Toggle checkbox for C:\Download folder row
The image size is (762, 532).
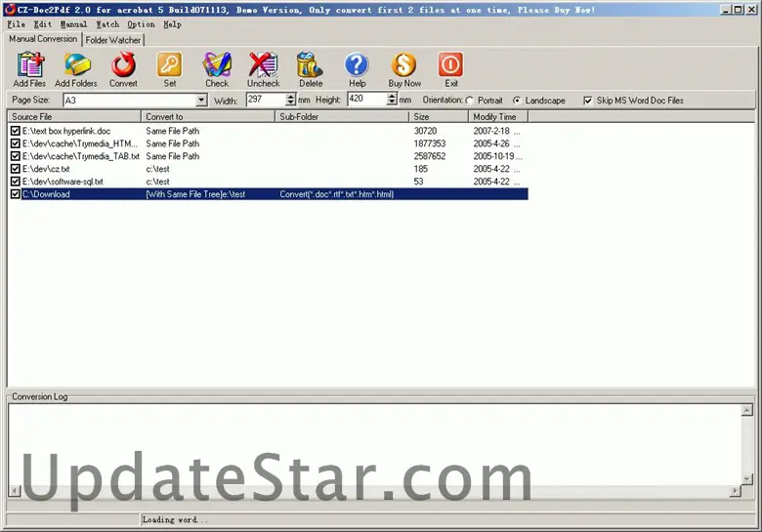point(16,194)
